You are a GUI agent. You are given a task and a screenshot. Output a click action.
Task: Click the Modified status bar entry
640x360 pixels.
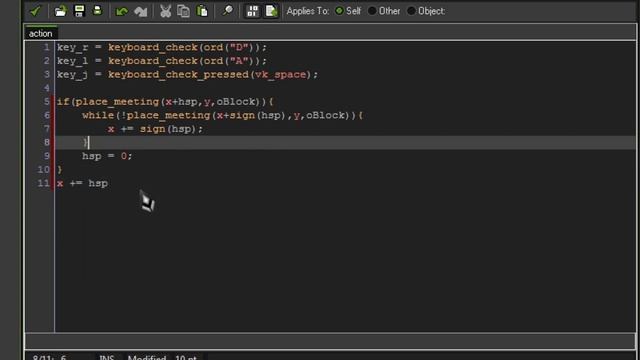147,357
